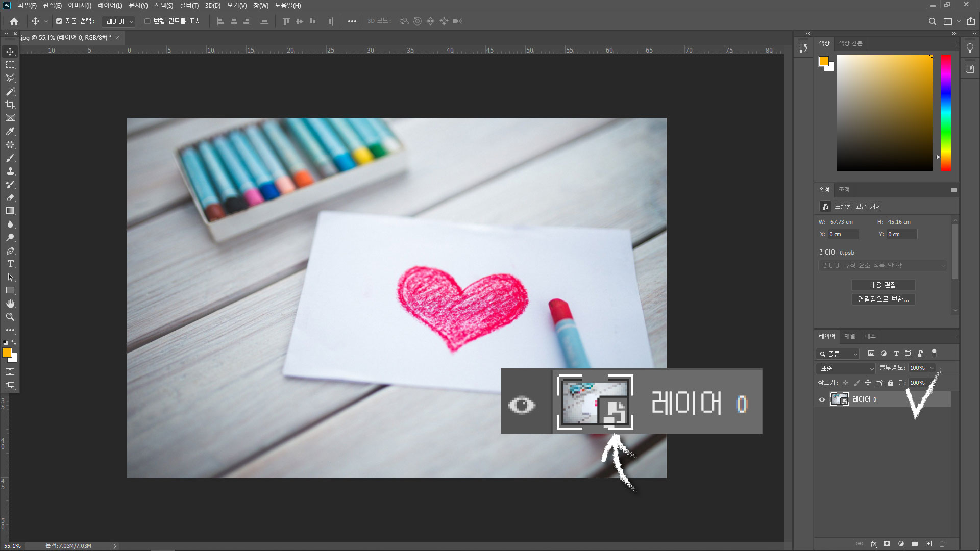The width and height of the screenshot is (980, 551).
Task: Open the Color panel hamburger menu
Action: point(953,43)
